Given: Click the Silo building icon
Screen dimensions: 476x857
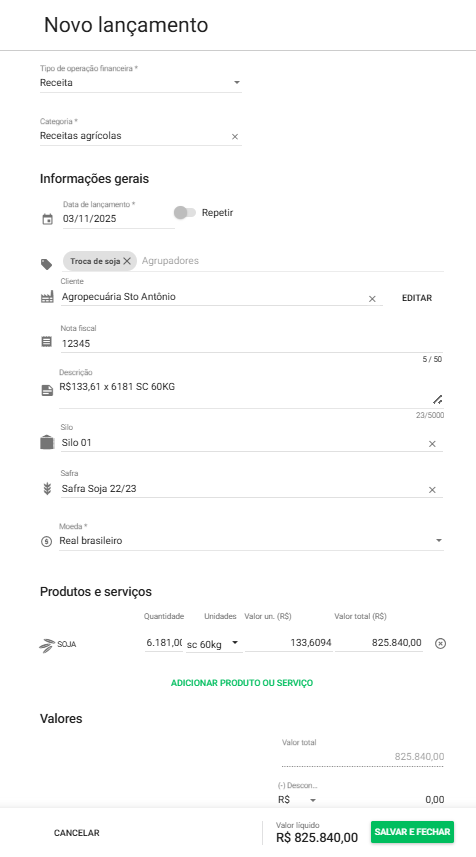Looking at the screenshot, I should coord(48,442).
